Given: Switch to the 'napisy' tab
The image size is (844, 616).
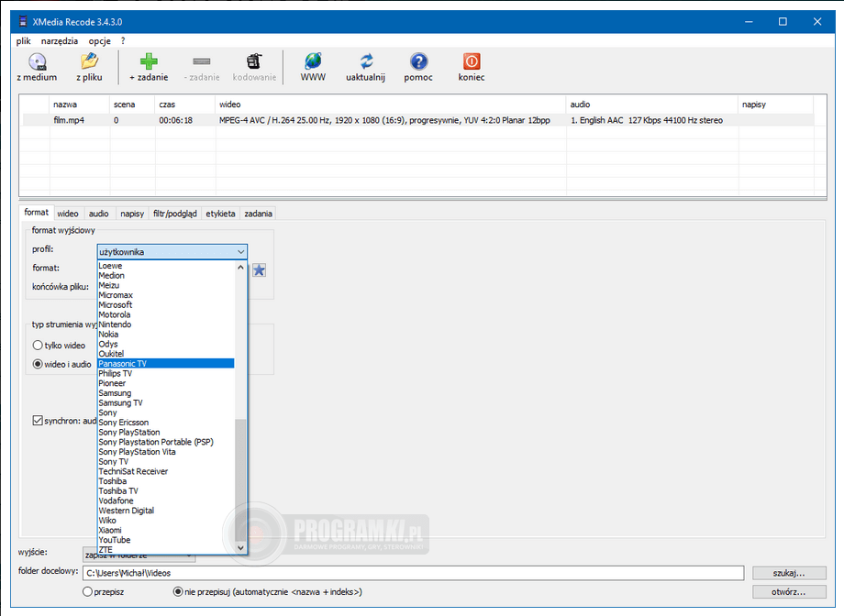Looking at the screenshot, I should [132, 214].
